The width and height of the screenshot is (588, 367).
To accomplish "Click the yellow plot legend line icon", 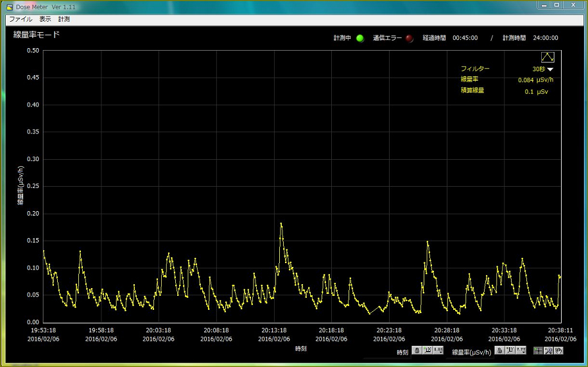I will click(x=547, y=57).
